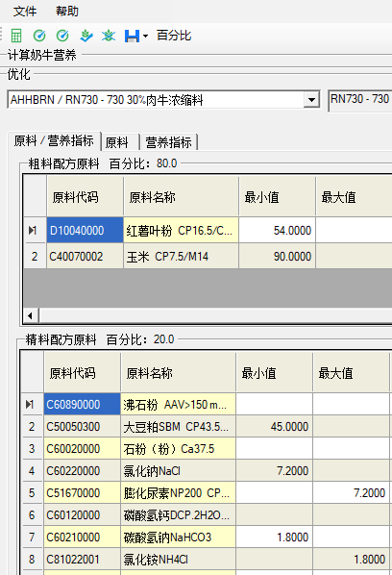Click row header 8 of 精料 table
The image size is (392, 575).
click(x=33, y=560)
